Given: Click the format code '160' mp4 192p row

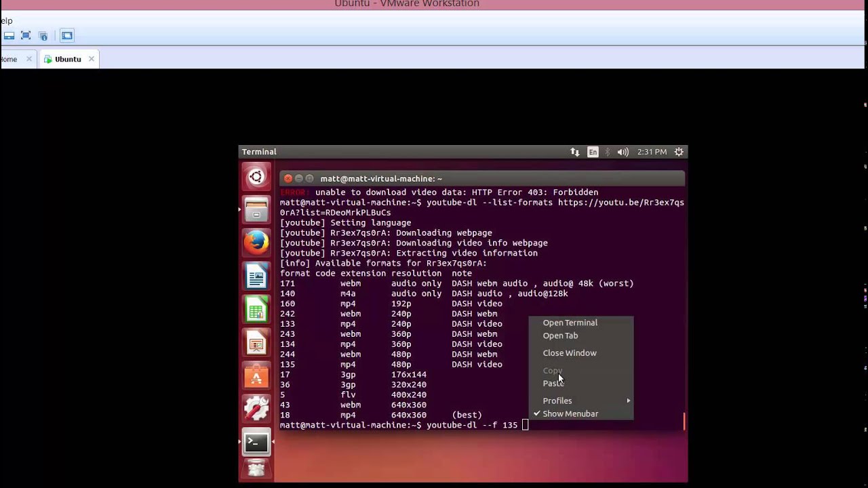Looking at the screenshot, I should click(x=391, y=304).
